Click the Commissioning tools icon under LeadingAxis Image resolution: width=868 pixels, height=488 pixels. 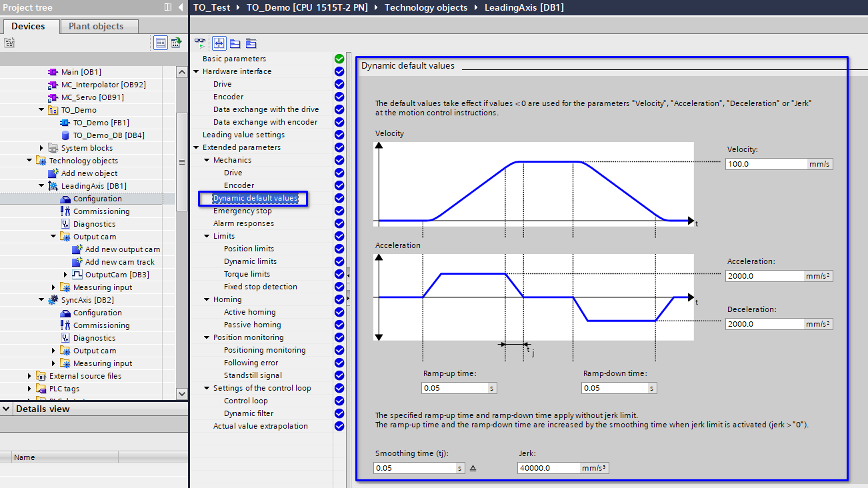(x=65, y=211)
